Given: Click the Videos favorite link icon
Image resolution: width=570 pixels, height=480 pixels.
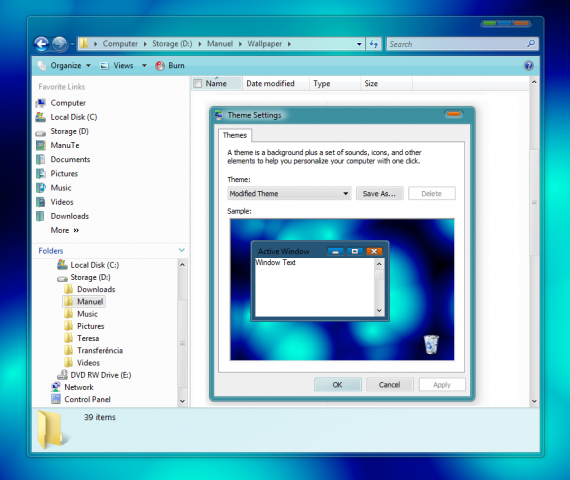Looking at the screenshot, I should tap(41, 202).
